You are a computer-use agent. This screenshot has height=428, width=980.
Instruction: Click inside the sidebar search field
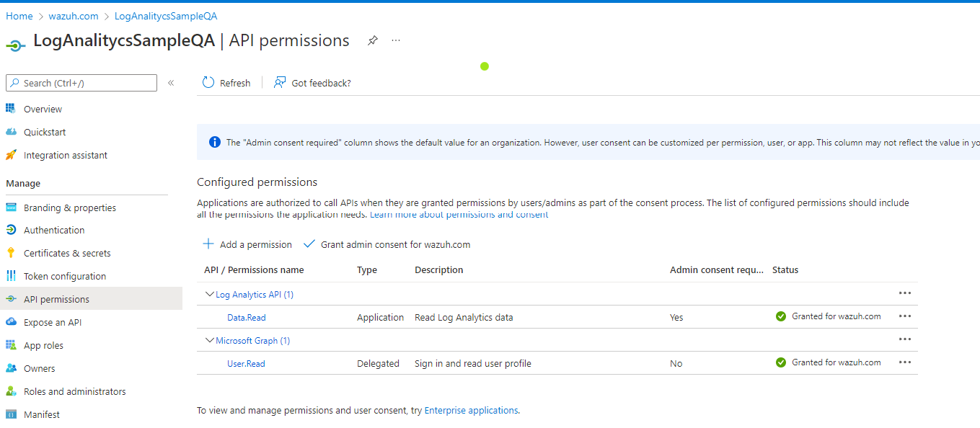81,82
